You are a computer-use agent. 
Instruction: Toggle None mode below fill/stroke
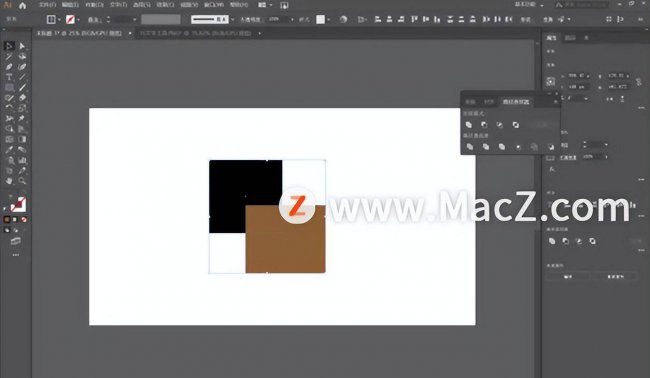pos(24,219)
